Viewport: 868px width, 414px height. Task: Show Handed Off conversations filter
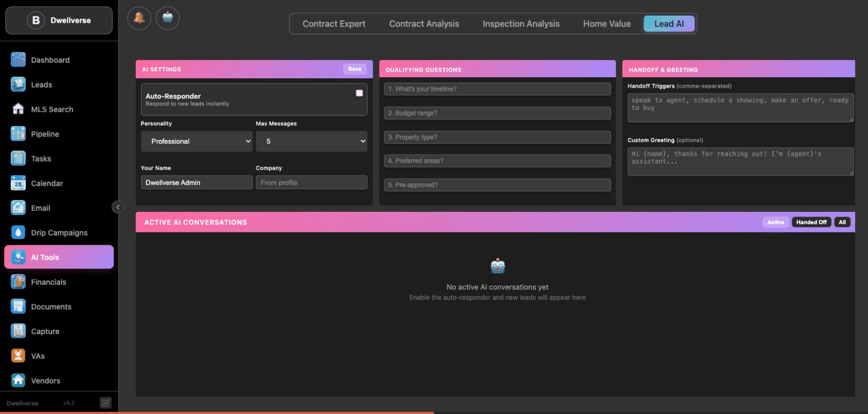point(811,222)
